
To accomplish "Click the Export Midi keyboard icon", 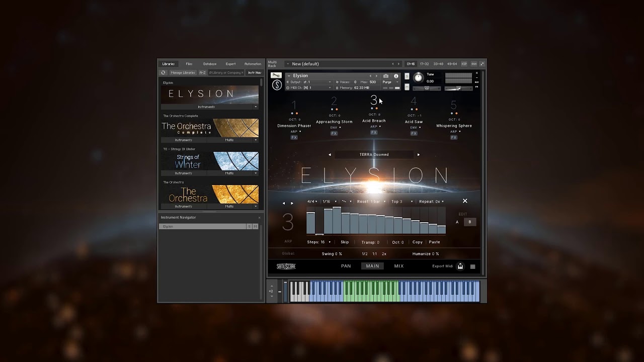I will click(460, 266).
